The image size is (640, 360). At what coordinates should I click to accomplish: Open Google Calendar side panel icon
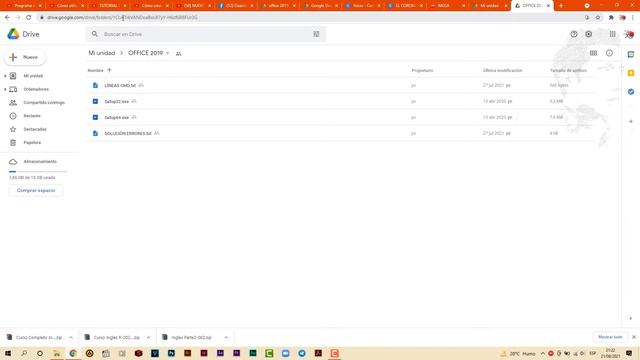[x=631, y=54]
